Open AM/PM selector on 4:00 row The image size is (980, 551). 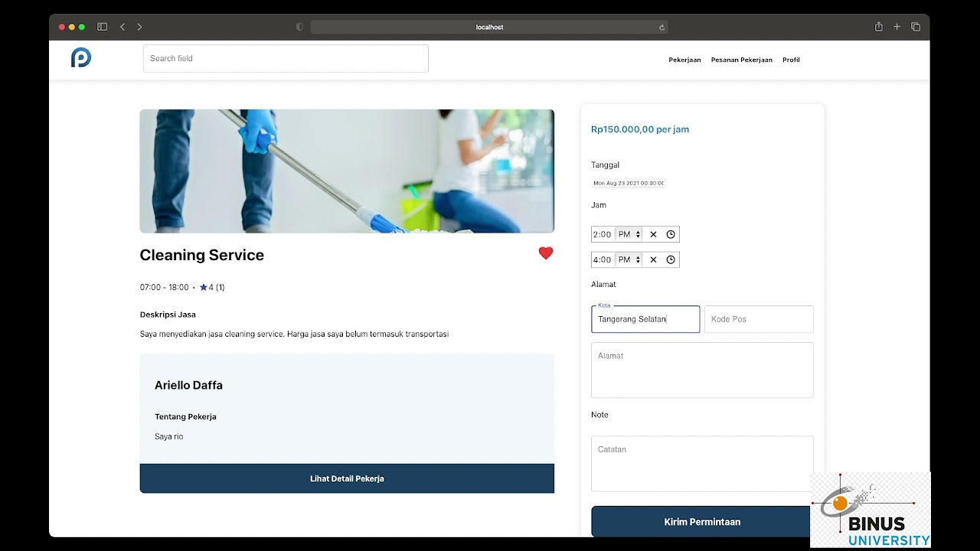[x=629, y=260]
